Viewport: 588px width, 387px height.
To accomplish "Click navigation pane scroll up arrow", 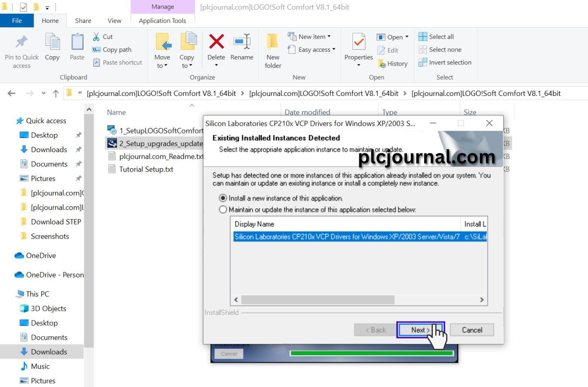I will [x=89, y=110].
